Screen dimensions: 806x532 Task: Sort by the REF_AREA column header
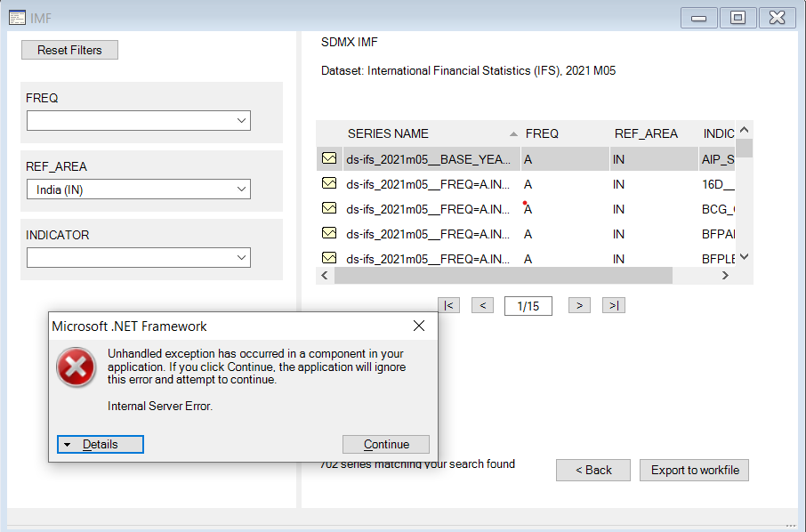tap(646, 133)
